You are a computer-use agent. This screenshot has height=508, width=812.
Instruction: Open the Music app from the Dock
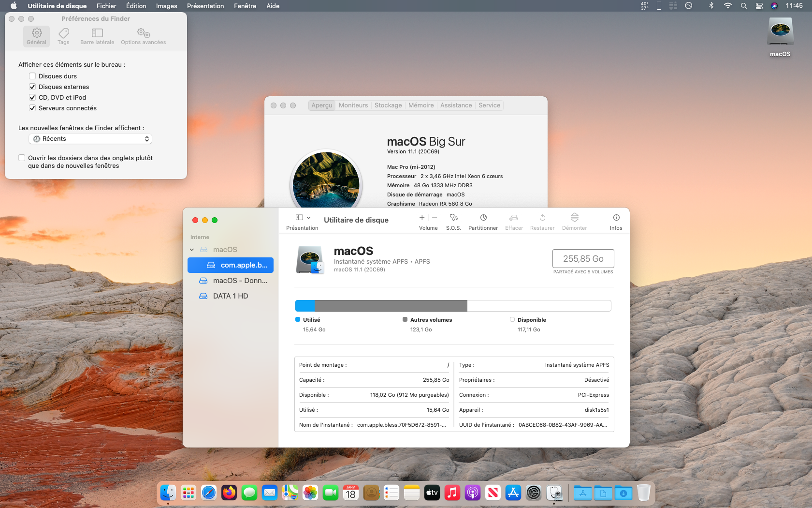452,493
